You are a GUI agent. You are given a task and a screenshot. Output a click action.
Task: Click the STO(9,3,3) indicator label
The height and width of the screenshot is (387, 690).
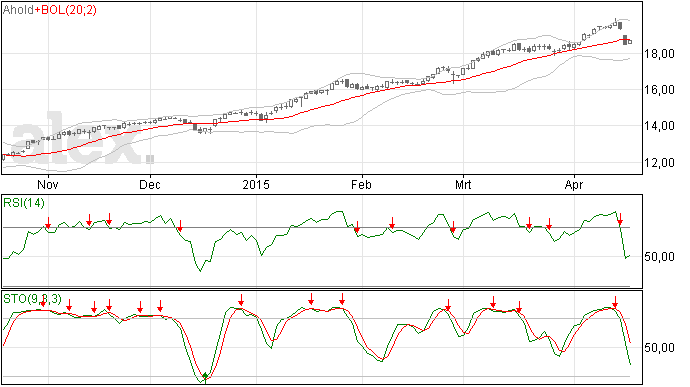33,299
